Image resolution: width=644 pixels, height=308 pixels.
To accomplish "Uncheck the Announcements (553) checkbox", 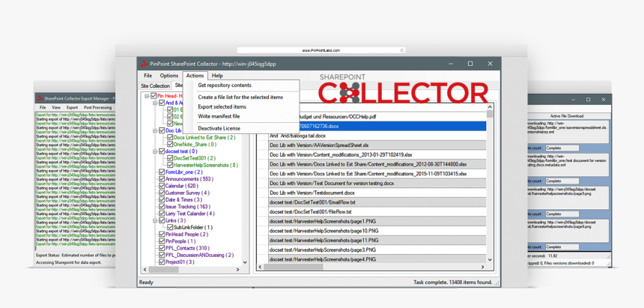I will (x=161, y=179).
